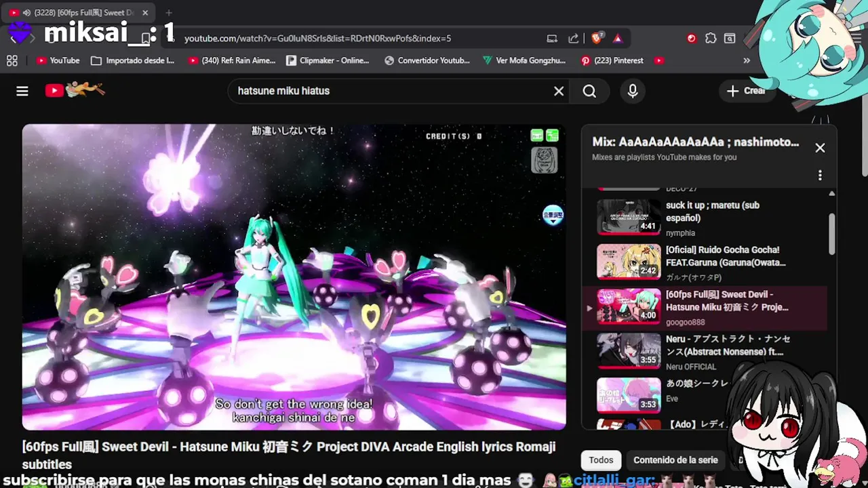Viewport: 868px width, 488px height.
Task: Click the last red YouTube bookmark icon
Action: tap(659, 60)
